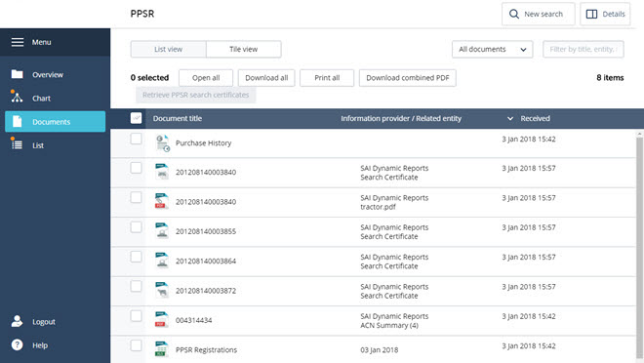Click the magnifier icon in New search
This screenshot has width=644, height=363.
tap(514, 14)
